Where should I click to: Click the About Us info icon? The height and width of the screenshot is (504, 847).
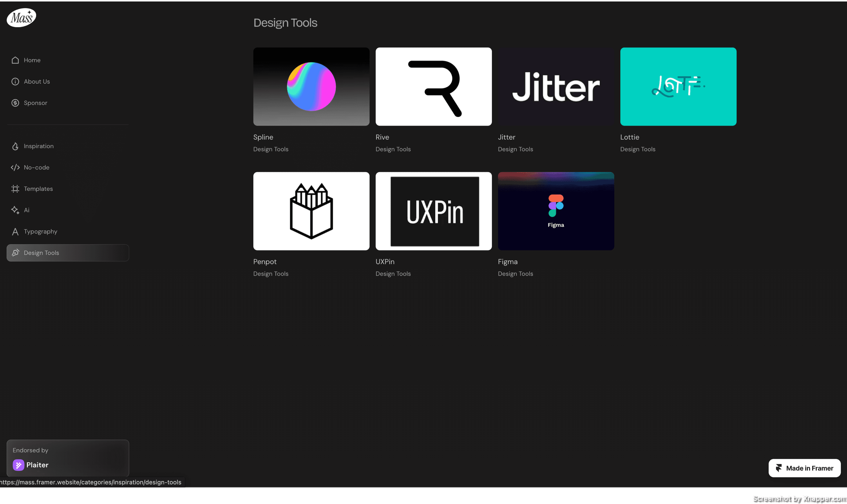point(15,82)
